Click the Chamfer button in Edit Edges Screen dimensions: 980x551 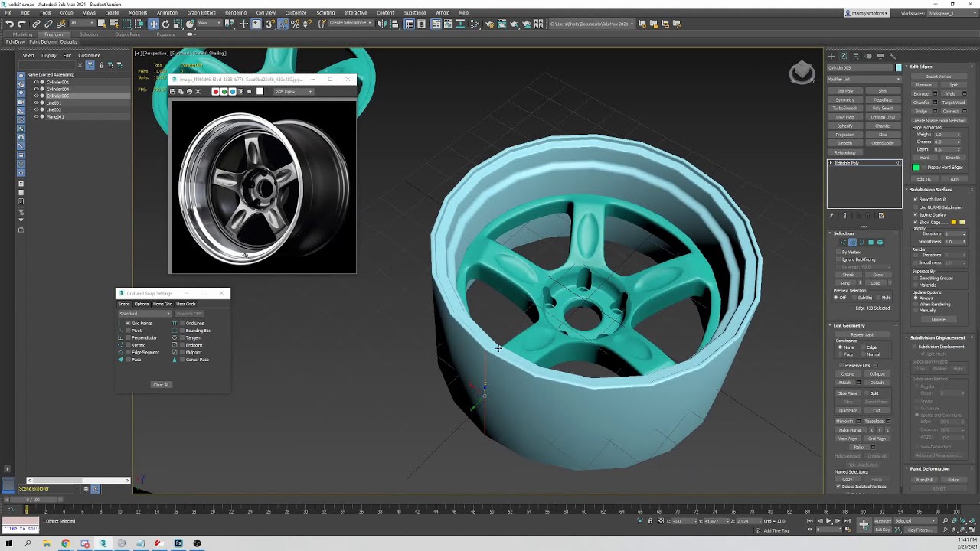[921, 103]
